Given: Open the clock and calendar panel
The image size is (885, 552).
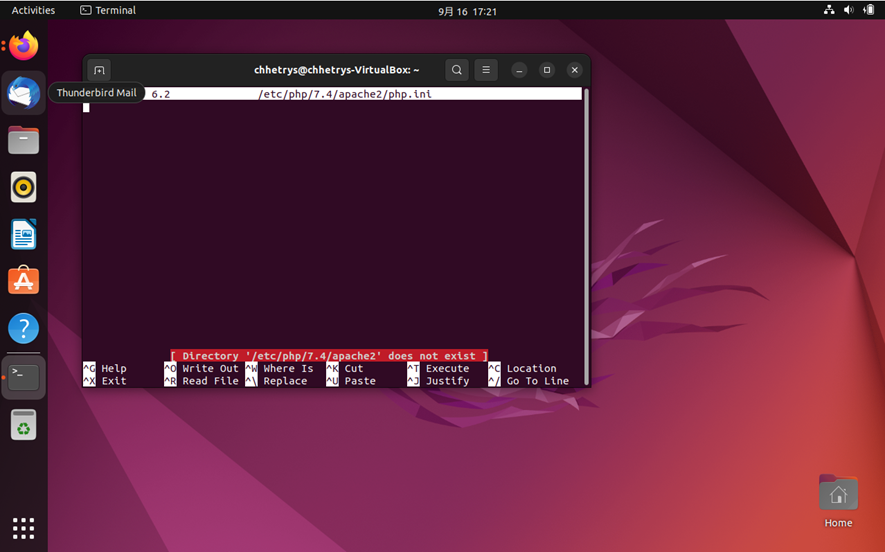Looking at the screenshot, I should pos(467,11).
